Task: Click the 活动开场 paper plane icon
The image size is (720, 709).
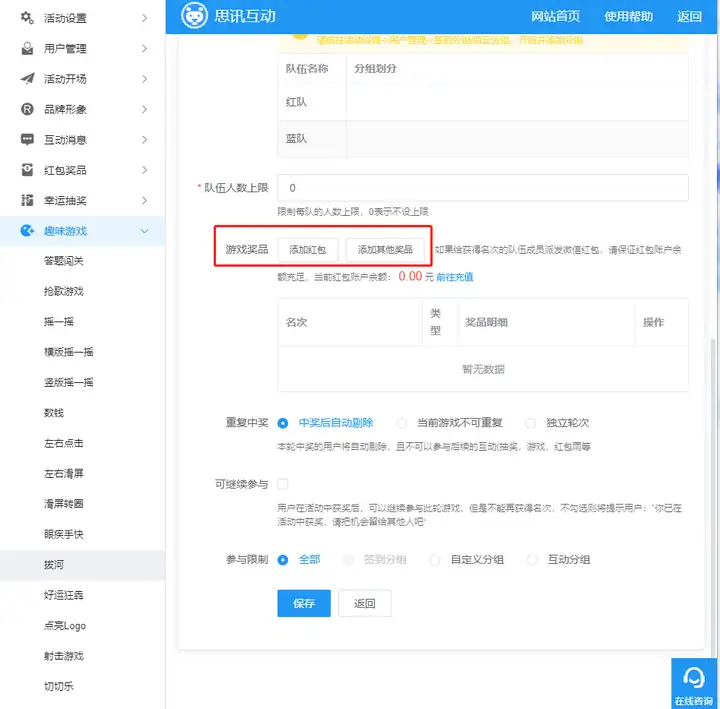Action: point(27,79)
